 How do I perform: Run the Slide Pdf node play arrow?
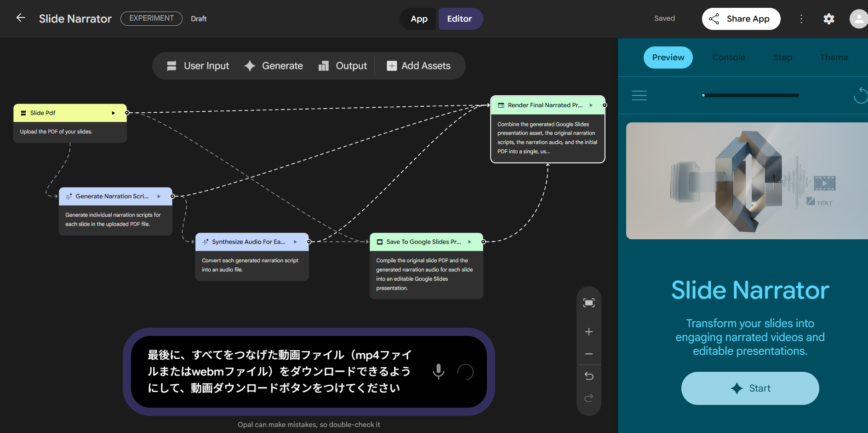113,113
